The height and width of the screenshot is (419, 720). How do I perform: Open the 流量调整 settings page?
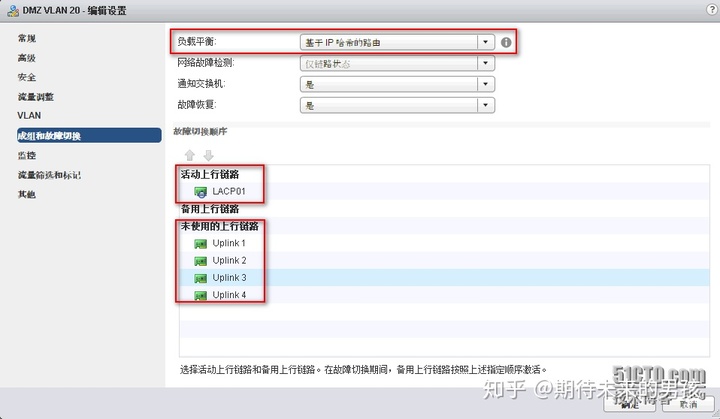coord(36,97)
